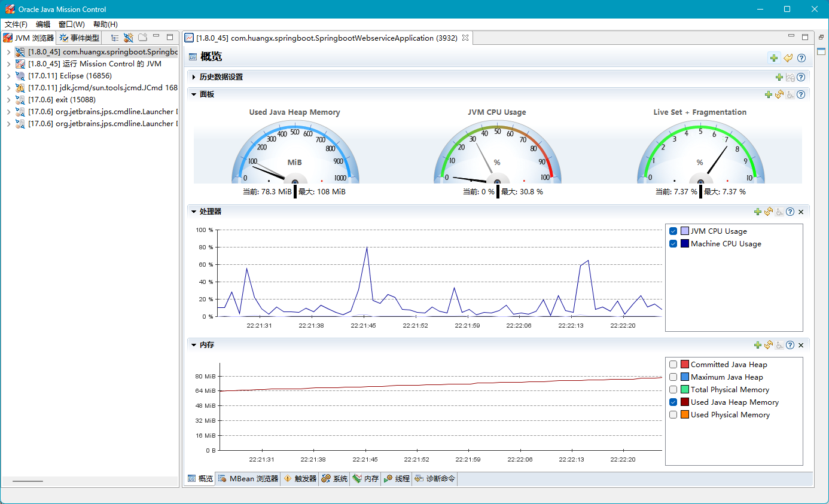This screenshot has height=504, width=829.
Task: Add an attribute to the 内存 chart
Action: tap(758, 345)
